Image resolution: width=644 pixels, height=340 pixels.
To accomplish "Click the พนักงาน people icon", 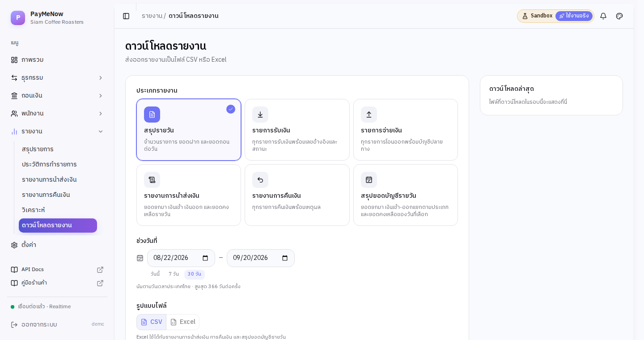I will [x=14, y=114].
